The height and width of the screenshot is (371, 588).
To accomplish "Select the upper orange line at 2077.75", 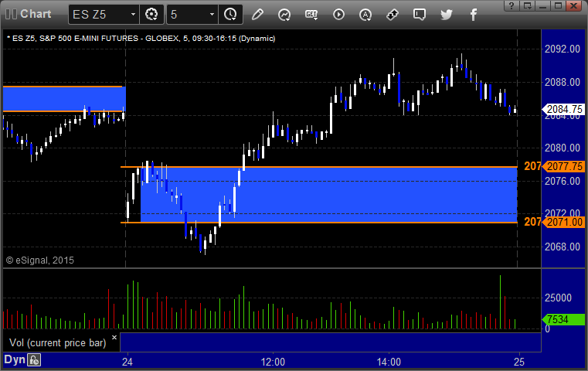I will point(319,166).
